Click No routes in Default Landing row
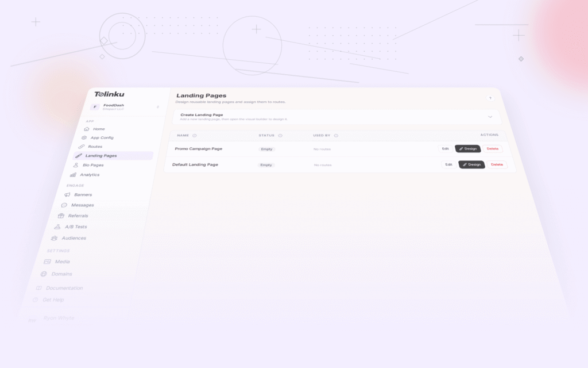This screenshot has height=368, width=588. tap(323, 165)
